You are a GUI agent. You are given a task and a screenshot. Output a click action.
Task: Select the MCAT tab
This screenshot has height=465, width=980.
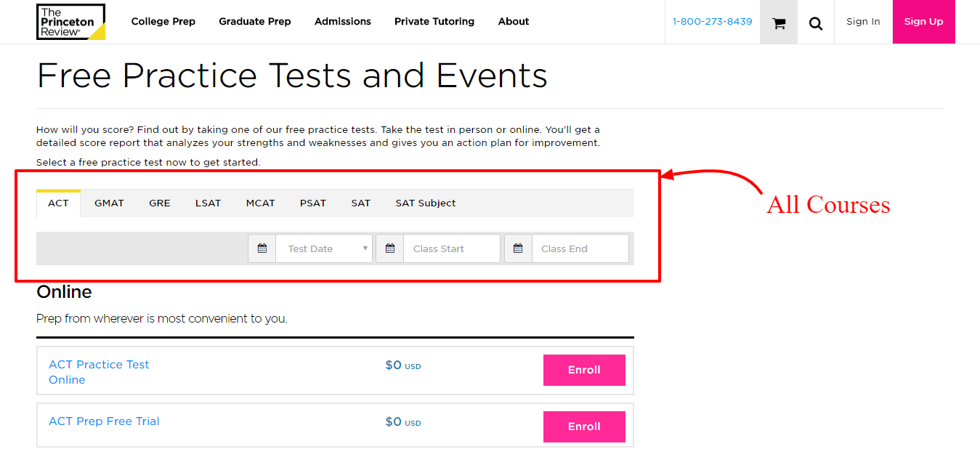tap(260, 203)
